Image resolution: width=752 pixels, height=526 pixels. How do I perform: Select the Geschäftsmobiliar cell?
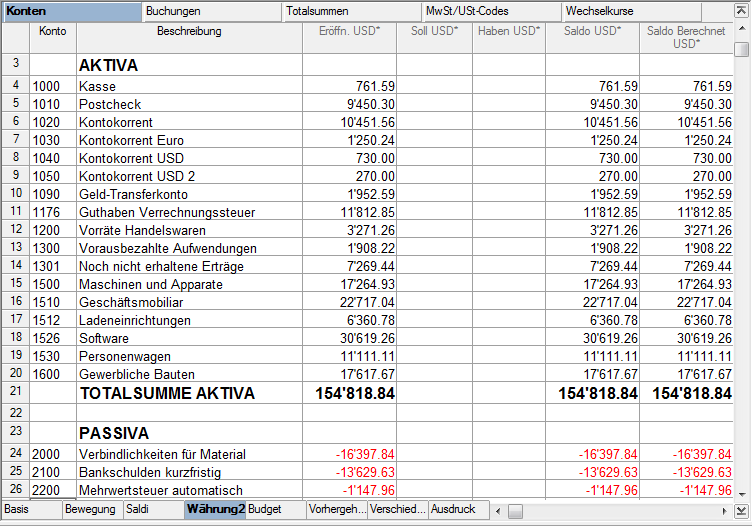coord(189,302)
